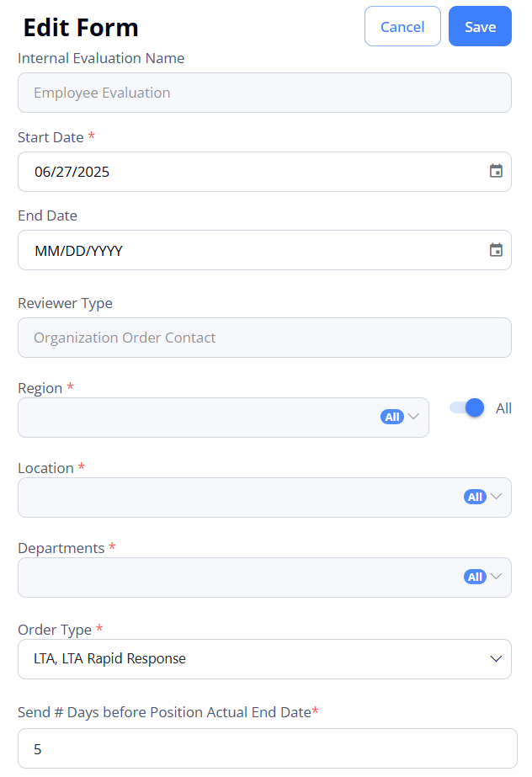Click the Internal Evaluation Name field
Viewport: 532px width, 777px height.
(x=264, y=93)
